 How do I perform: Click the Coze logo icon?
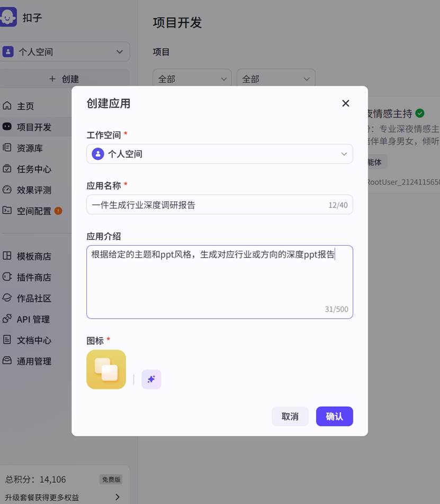point(8,17)
